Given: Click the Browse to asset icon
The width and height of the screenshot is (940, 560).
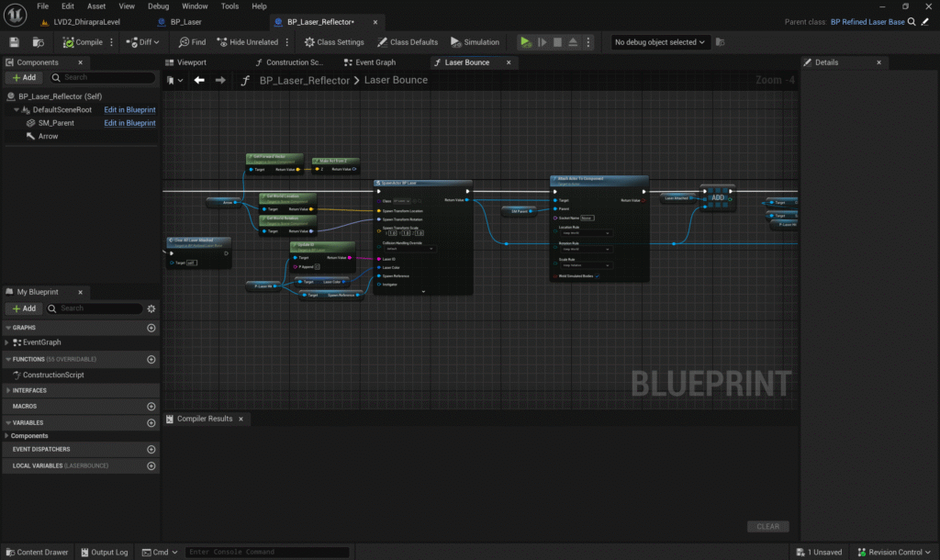Looking at the screenshot, I should 38,42.
